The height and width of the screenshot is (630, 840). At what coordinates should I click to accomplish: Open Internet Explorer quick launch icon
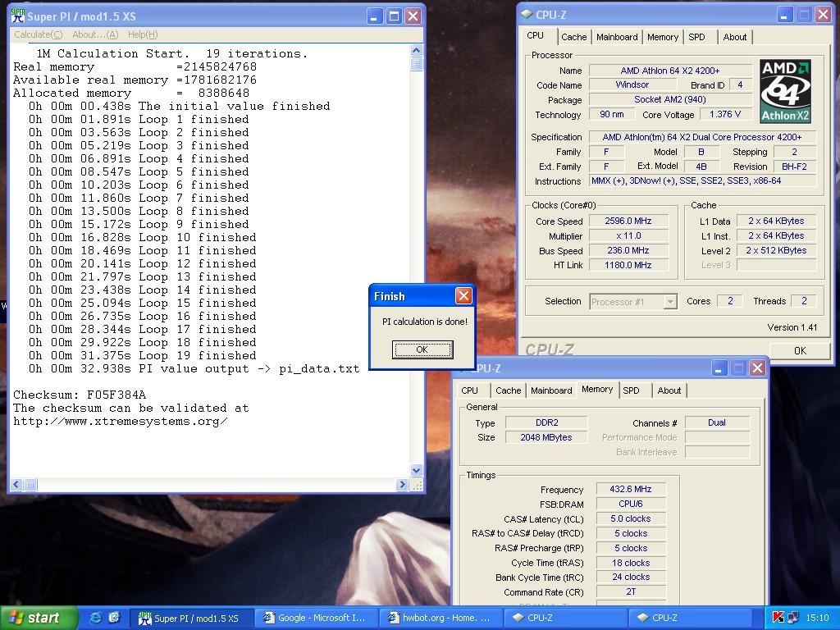[x=96, y=618]
